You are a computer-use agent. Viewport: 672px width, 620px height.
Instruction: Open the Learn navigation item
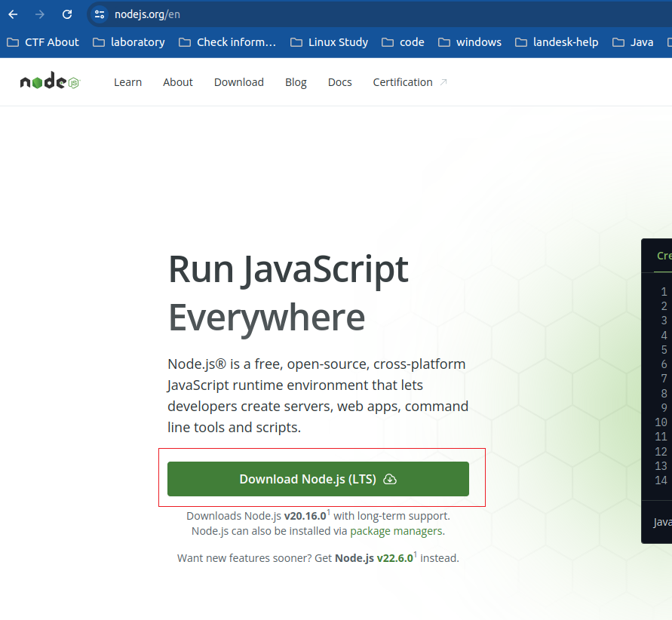[127, 82]
